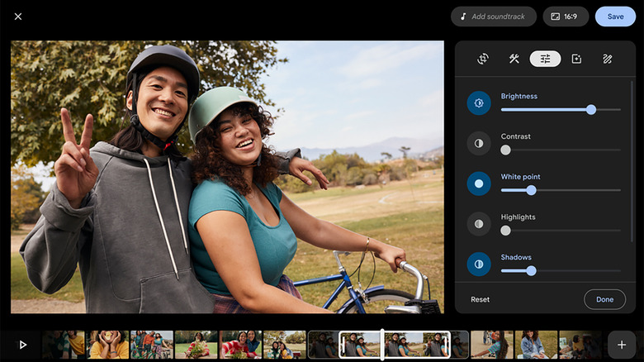Image resolution: width=644 pixels, height=362 pixels.
Task: Click Add soundtrack
Action: 494,17
